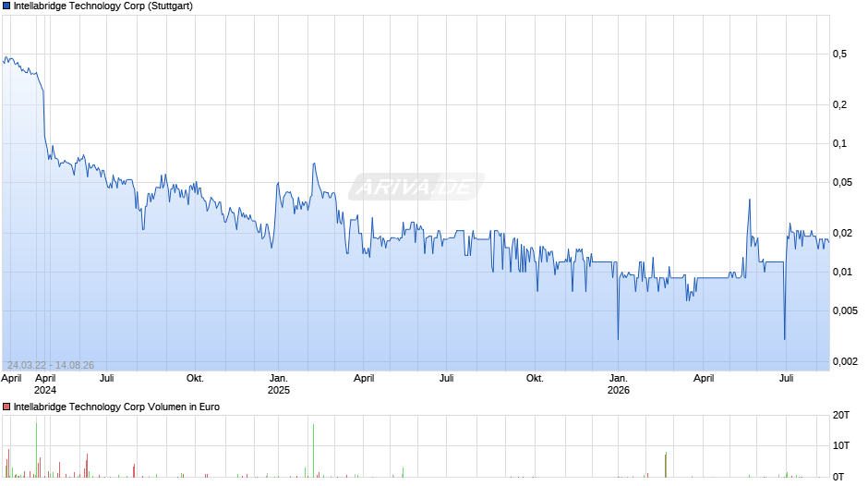Image resolution: width=868 pixels, height=486 pixels.
Task: Click the '20T' volume axis label
Action: [841, 415]
